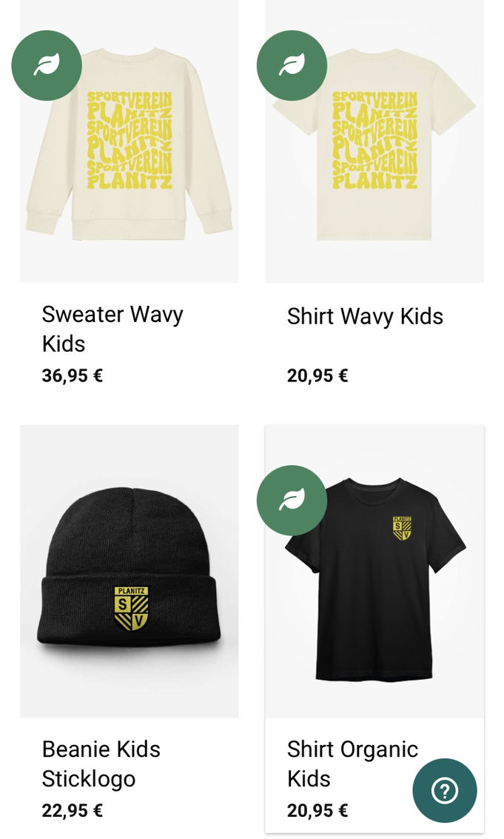Click the yellow wavy Sportverein Planitz print on the T-shirt
Image resolution: width=504 pixels, height=839 pixels.
374,138
